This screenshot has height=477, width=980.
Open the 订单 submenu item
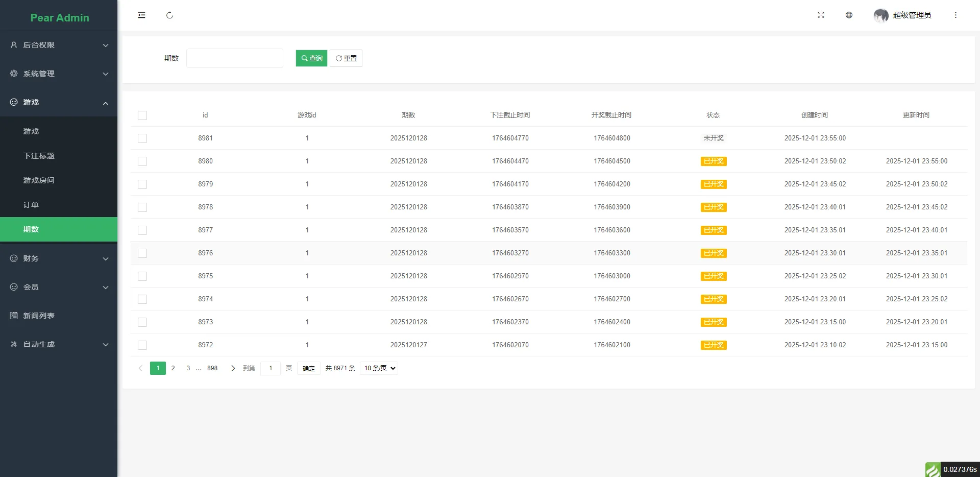31,205
